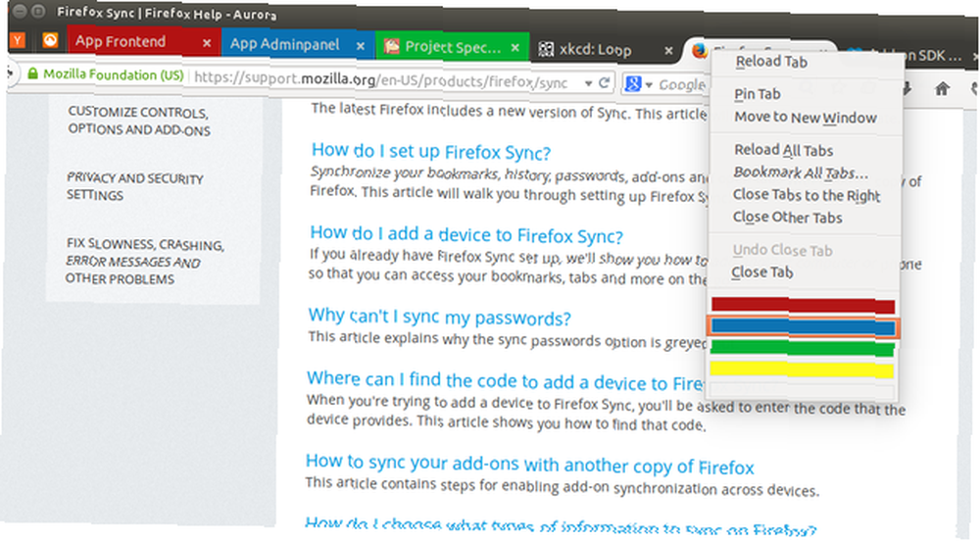Image resolution: width=980 pixels, height=541 pixels.
Task: Select Bookmark All Tabs...
Action: click(x=801, y=172)
